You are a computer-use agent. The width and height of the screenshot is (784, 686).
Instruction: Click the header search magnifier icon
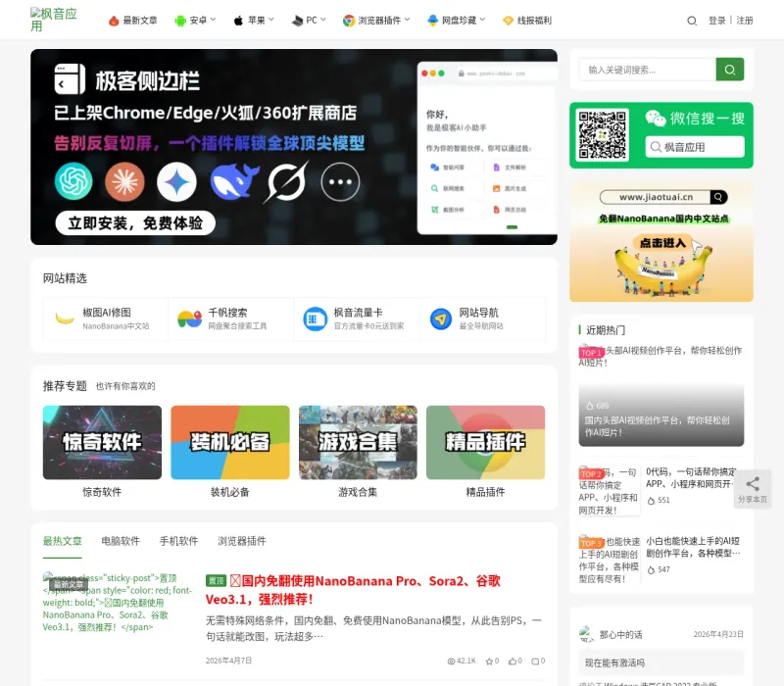[692, 21]
